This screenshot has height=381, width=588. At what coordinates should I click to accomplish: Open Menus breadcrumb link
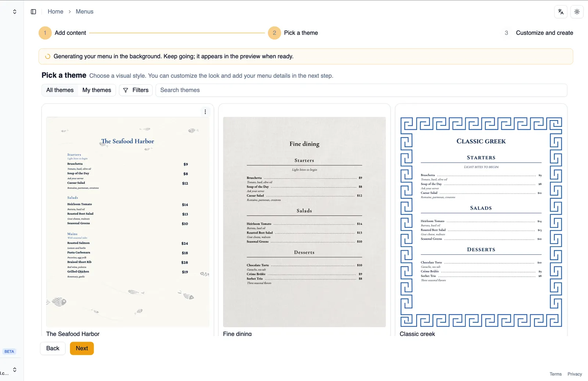[x=85, y=12]
